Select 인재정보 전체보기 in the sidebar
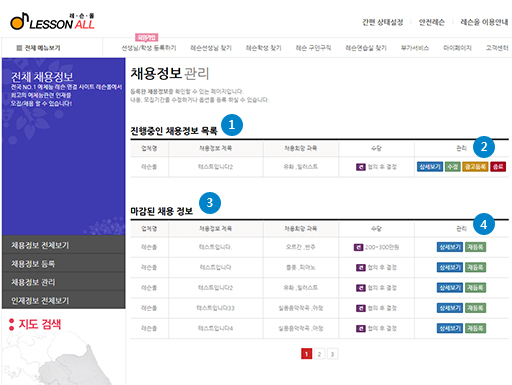The width and height of the screenshot is (512, 385). point(64,300)
